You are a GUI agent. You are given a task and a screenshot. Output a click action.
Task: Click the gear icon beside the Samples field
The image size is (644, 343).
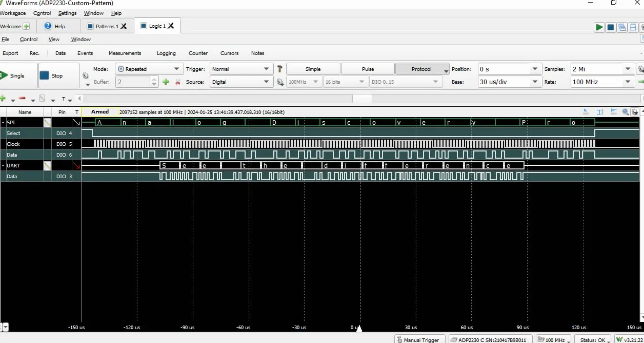coord(640,69)
